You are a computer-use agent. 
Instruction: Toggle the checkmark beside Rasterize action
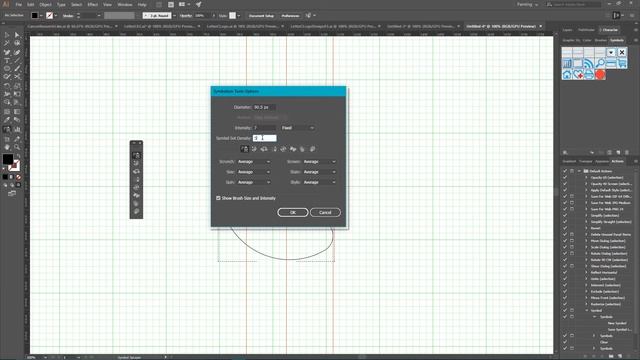pos(565,304)
